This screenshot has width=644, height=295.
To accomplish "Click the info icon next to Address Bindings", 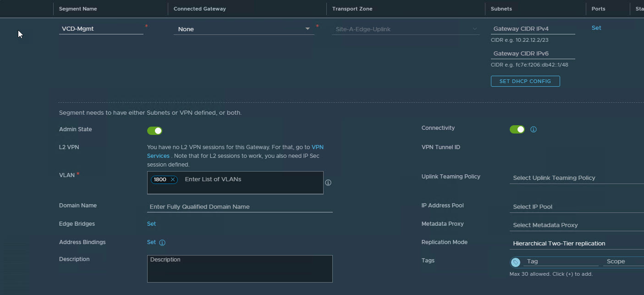I will click(x=162, y=243).
